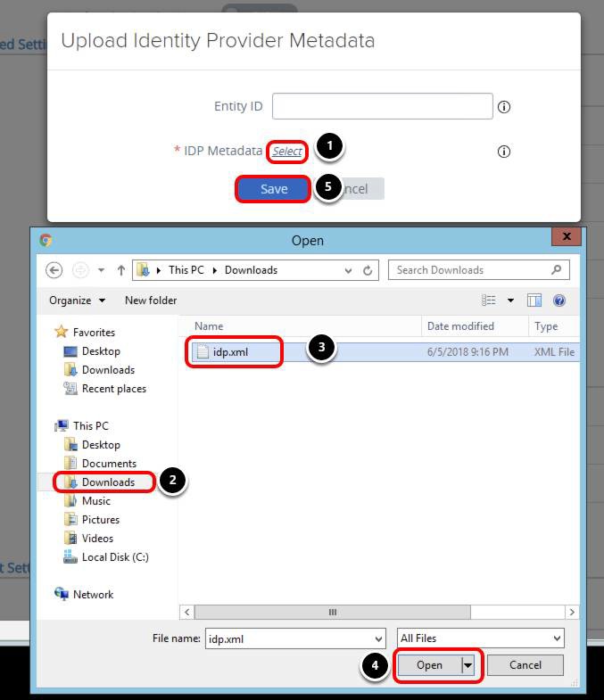Screen dimensions: 604x700
Task: Select Documents folder
Action: [x=109, y=464]
